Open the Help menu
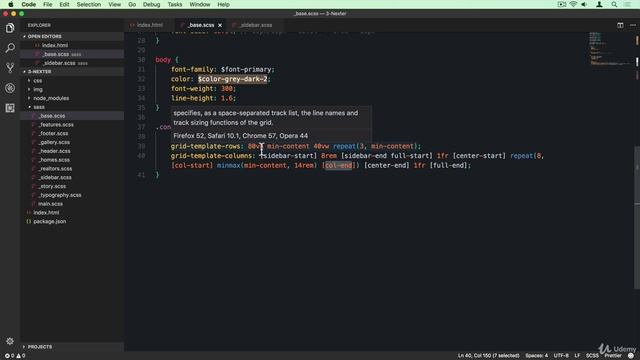 [x=223, y=4]
